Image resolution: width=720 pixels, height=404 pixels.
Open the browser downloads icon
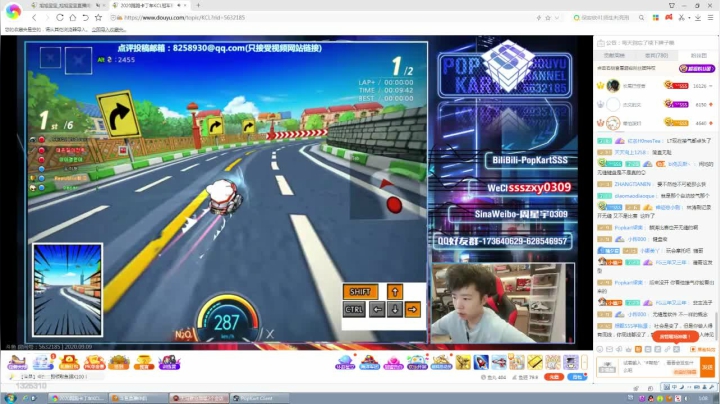(698, 17)
